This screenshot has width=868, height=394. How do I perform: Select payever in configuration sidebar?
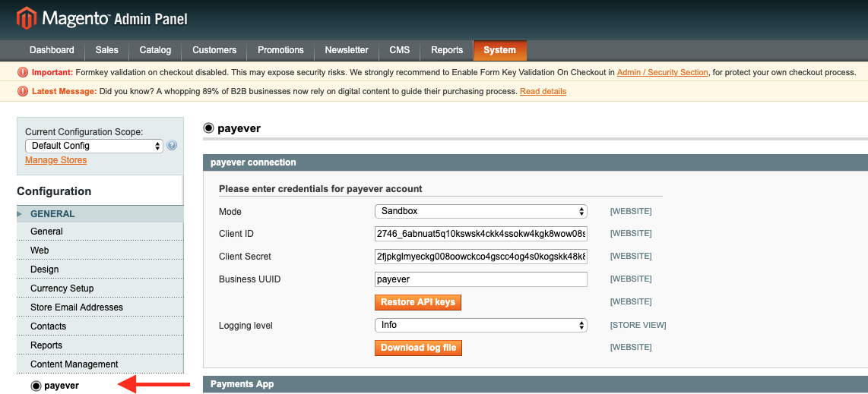[x=62, y=386]
